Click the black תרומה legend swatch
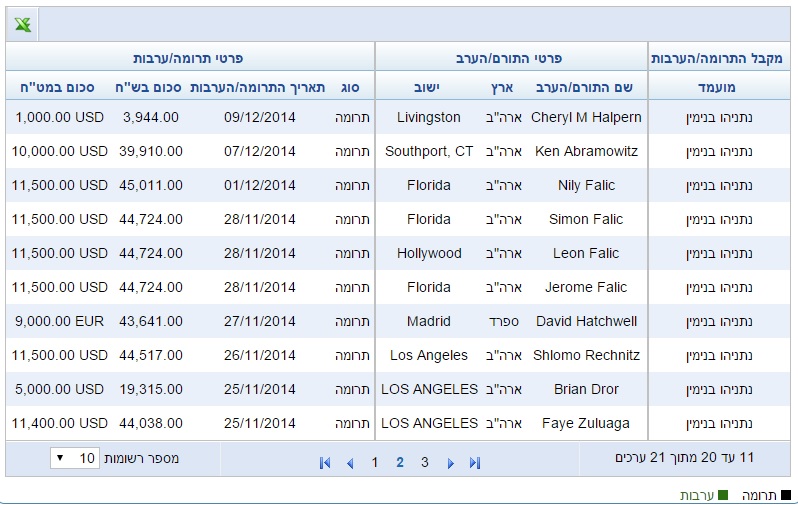Viewport: 798px width, 505px height. click(x=786, y=495)
